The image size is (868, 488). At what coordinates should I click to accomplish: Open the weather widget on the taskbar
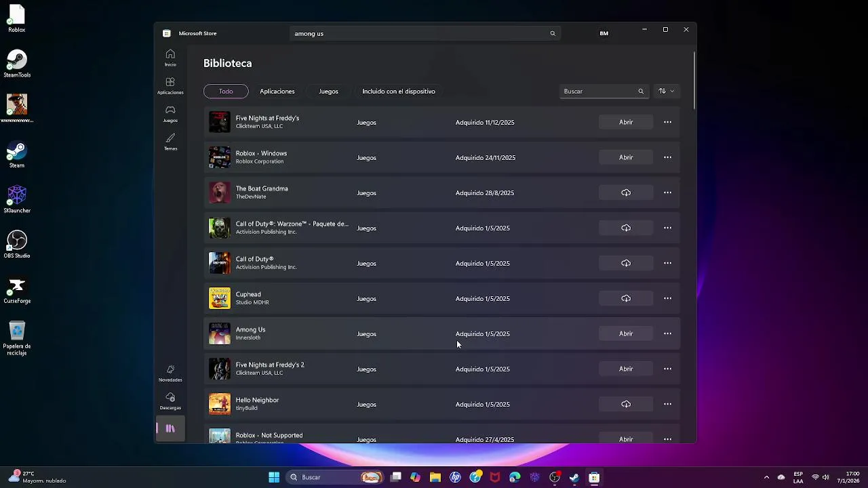38,477
